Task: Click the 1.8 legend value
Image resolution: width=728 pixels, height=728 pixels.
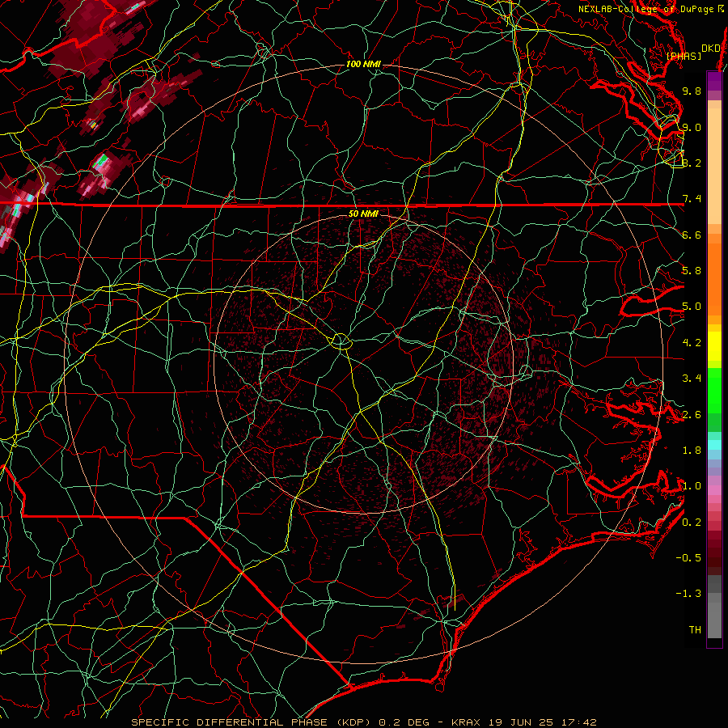Action: click(x=692, y=451)
